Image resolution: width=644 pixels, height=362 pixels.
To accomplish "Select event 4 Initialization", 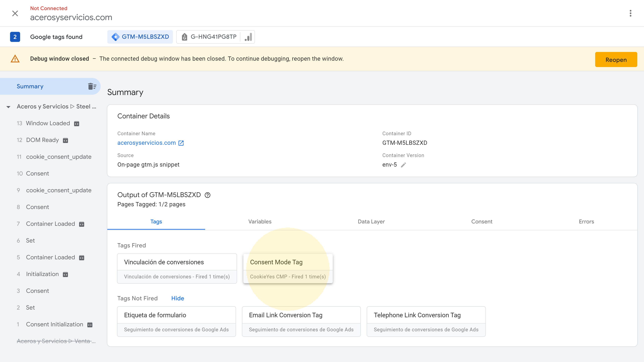I will tap(42, 274).
